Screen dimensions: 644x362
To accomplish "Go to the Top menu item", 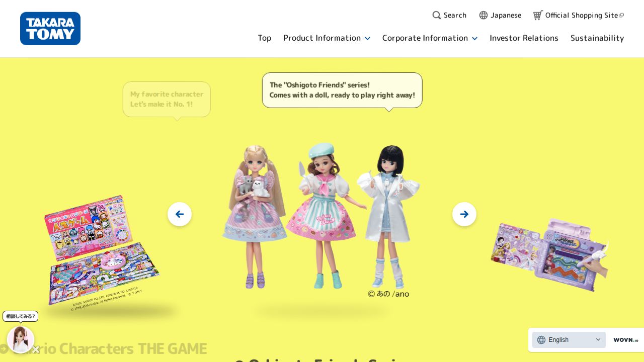I will click(x=265, y=38).
